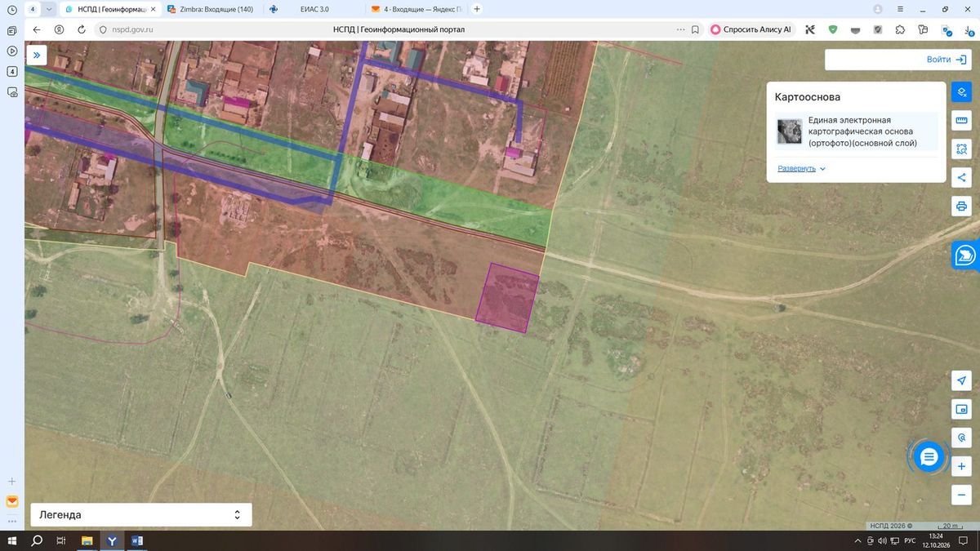Open Microsoft Word from the taskbar

pyautogui.click(x=136, y=540)
